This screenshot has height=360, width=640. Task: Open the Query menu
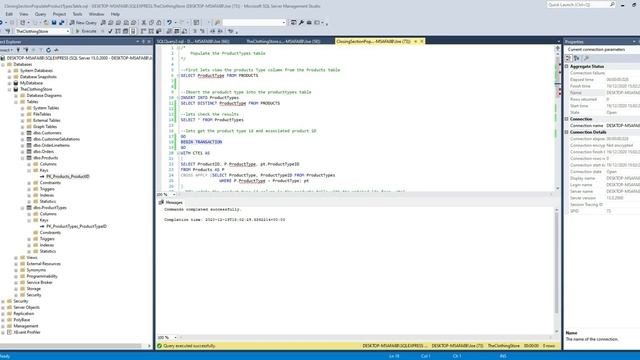(40, 14)
